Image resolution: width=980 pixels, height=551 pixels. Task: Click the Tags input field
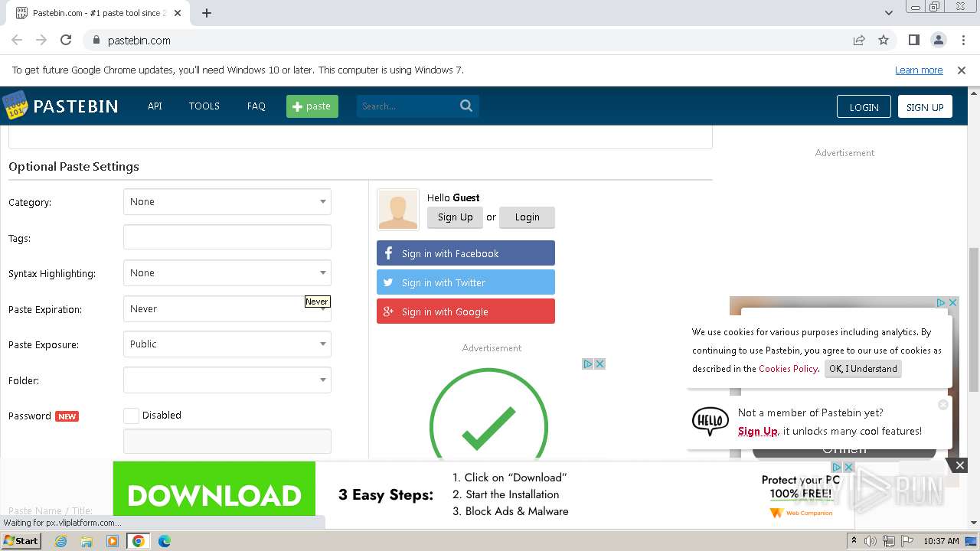(227, 237)
